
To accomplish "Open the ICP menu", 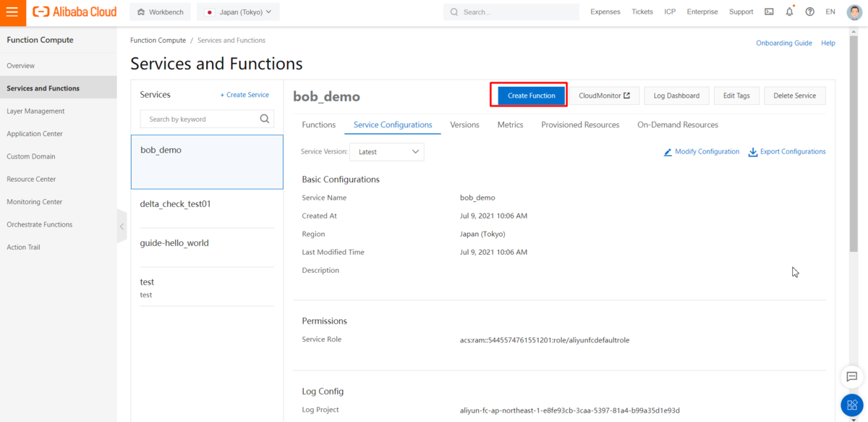I will [x=670, y=12].
